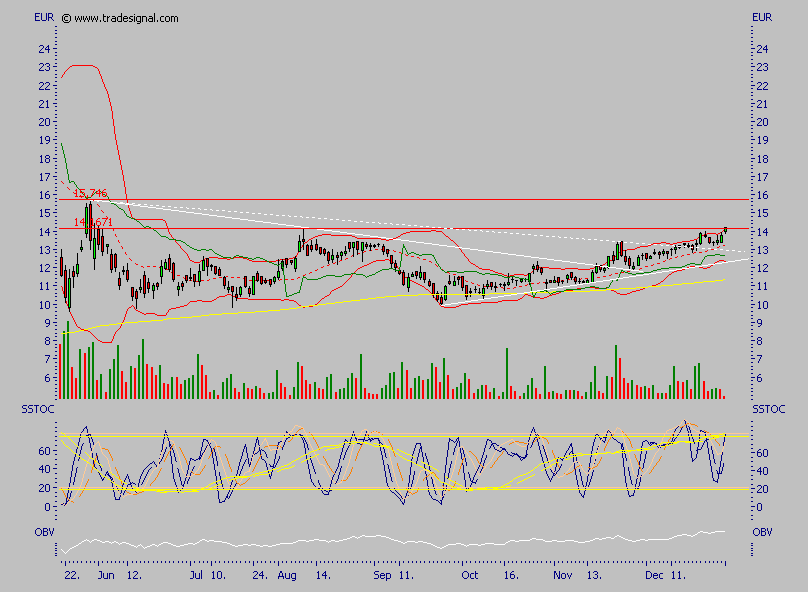Click the OBV indicator label on right
The width and height of the screenshot is (808, 592).
[x=762, y=532]
